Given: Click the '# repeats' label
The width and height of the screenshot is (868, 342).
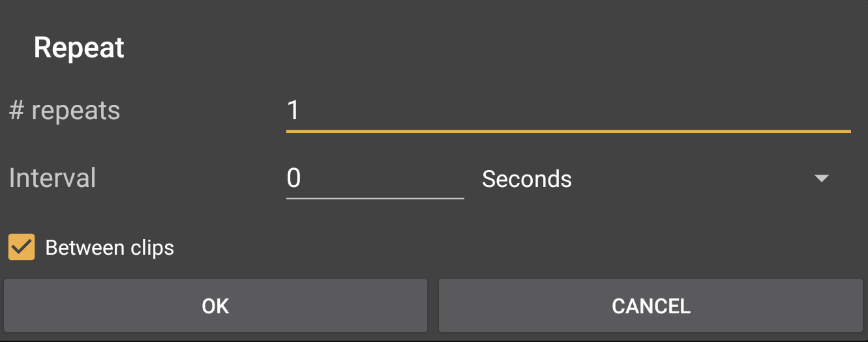Looking at the screenshot, I should tap(65, 110).
